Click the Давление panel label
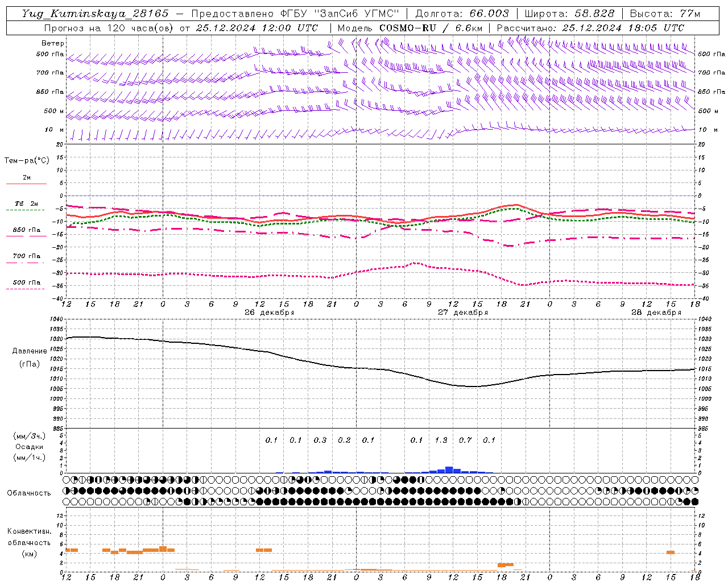The height and width of the screenshot is (582, 728). (x=30, y=351)
